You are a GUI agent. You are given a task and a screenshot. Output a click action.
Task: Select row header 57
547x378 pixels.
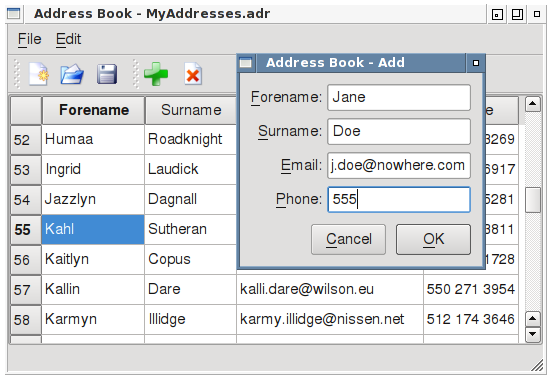[x=26, y=290]
